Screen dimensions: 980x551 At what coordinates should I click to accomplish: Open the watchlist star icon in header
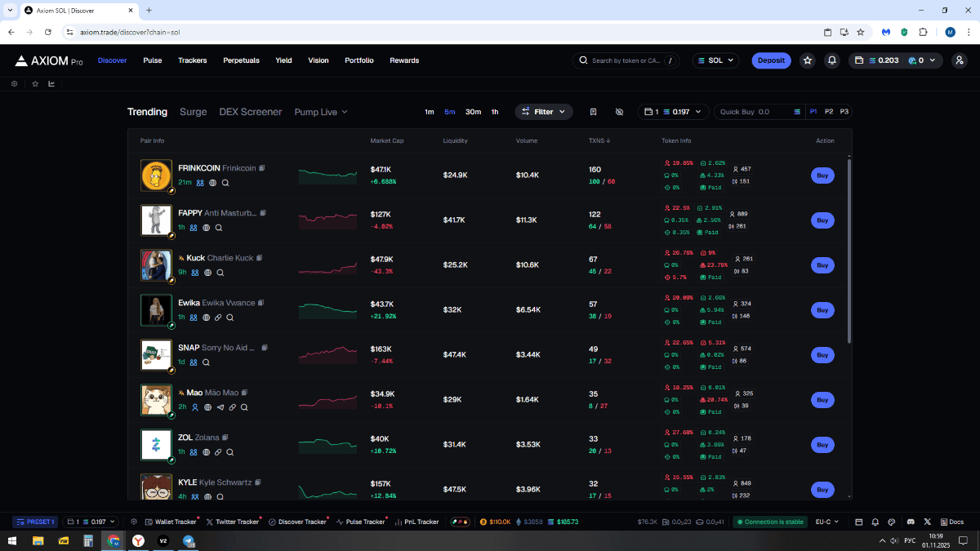(x=808, y=60)
